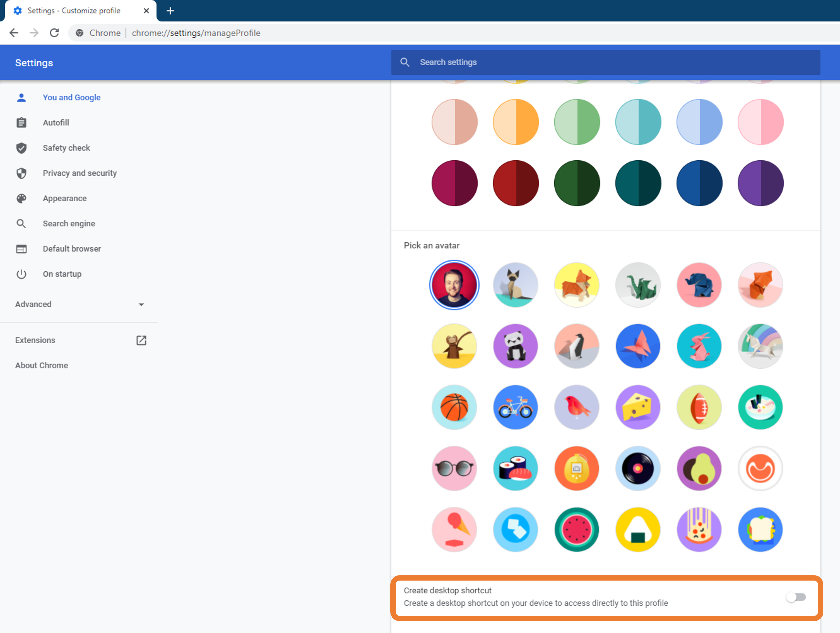Pick the cheese wedge avatar
This screenshot has height=633, width=840.
pos(638,407)
